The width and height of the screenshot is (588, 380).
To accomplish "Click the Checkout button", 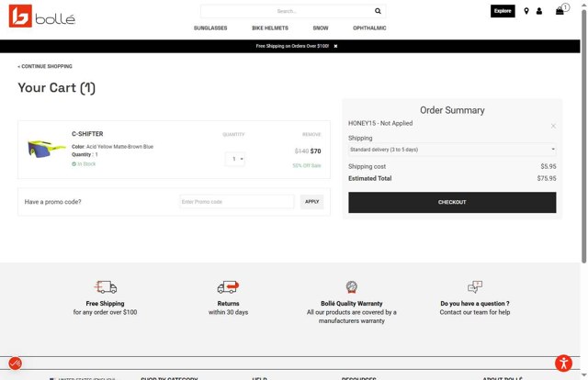I will (452, 202).
